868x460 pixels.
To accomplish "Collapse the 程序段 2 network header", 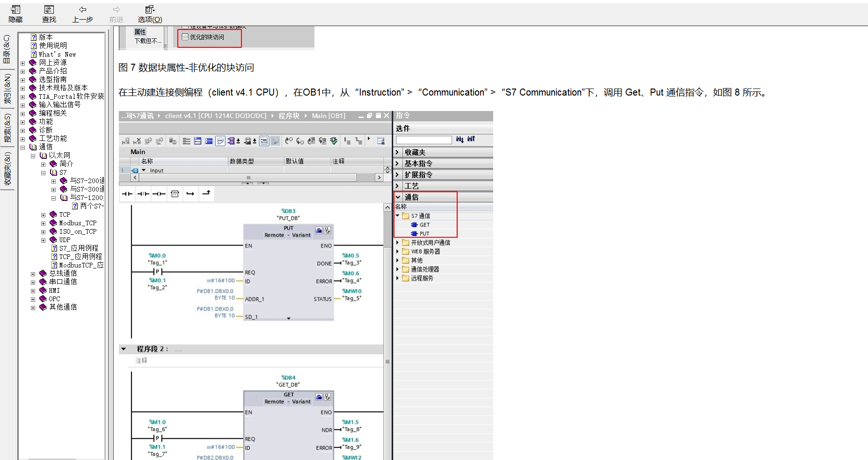I will pyautogui.click(x=124, y=349).
